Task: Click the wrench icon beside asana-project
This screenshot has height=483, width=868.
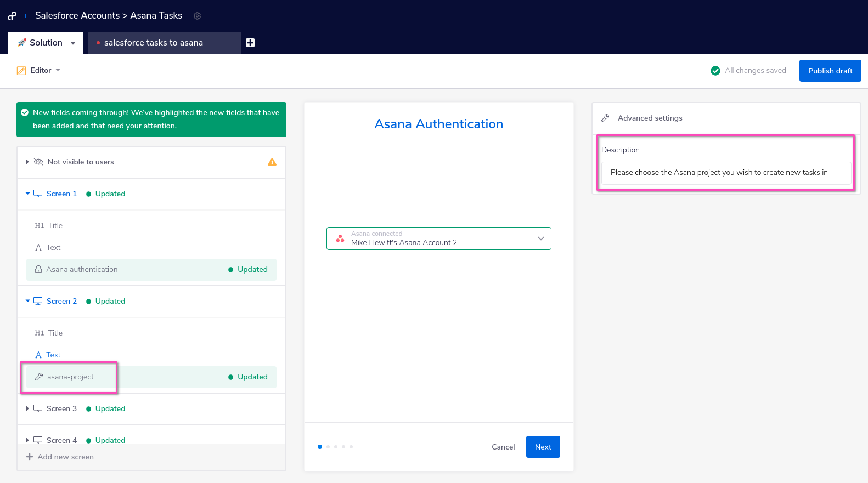Action: [39, 377]
